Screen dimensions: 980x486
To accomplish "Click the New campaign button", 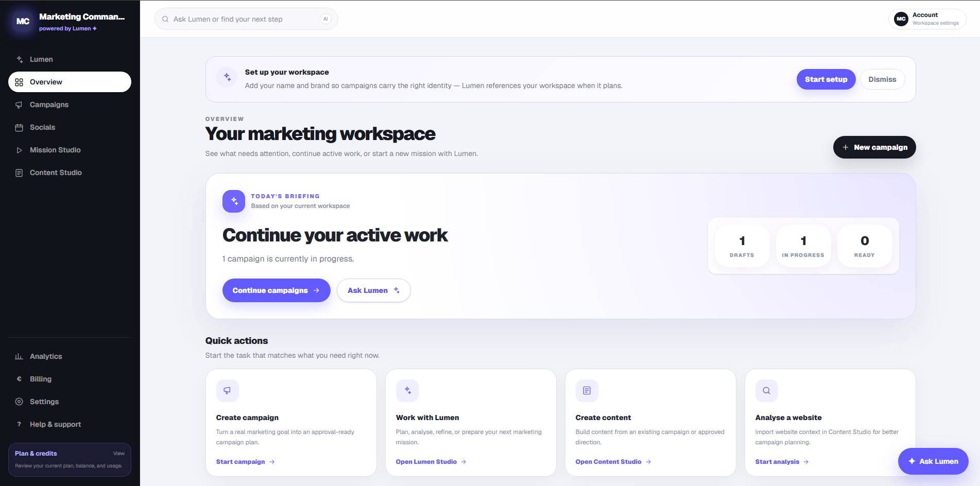I will click(874, 147).
